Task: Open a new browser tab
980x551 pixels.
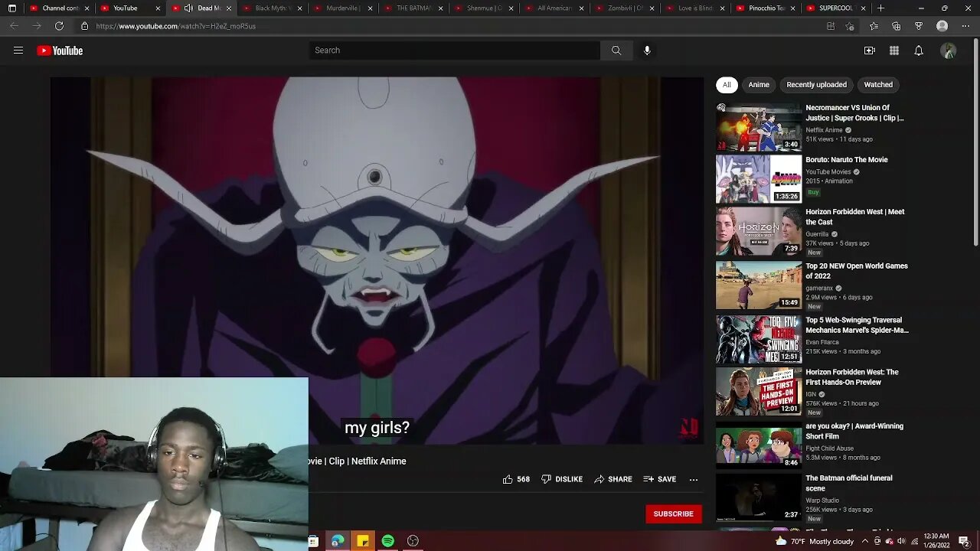Action: point(880,8)
